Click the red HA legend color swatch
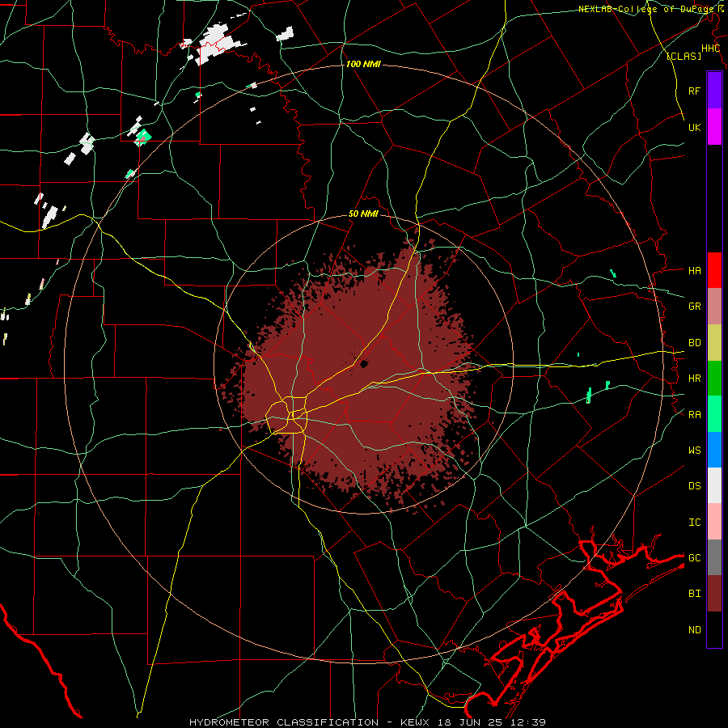The width and height of the screenshot is (728, 728). (x=714, y=270)
